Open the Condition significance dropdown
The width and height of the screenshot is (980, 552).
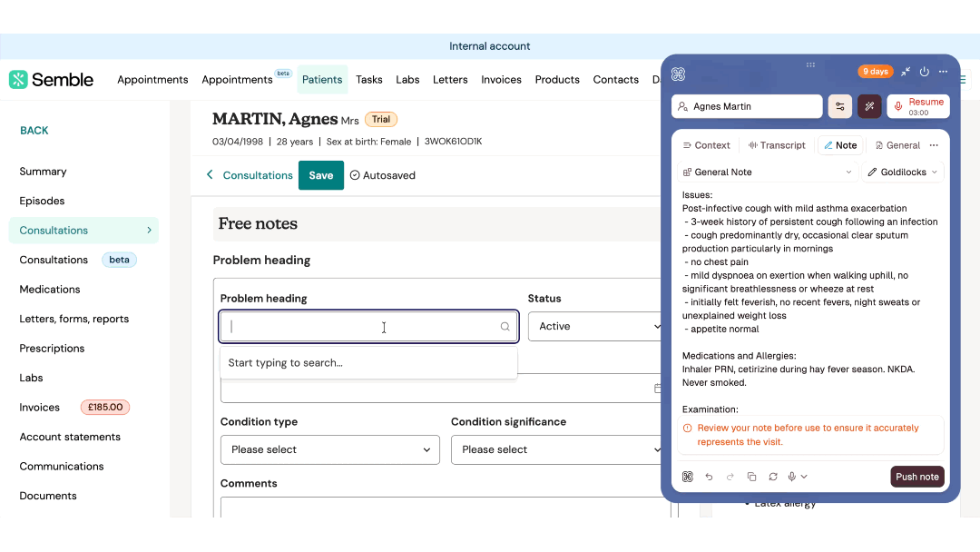[x=556, y=449]
